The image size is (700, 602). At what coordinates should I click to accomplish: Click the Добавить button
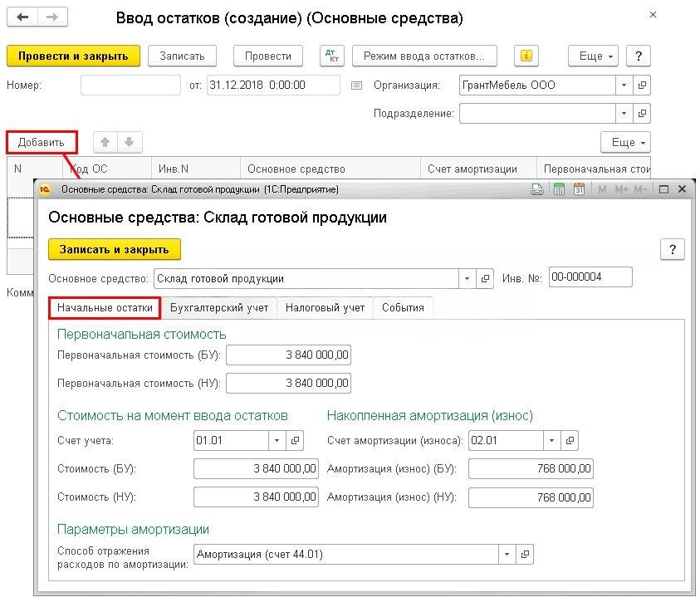coord(41,142)
